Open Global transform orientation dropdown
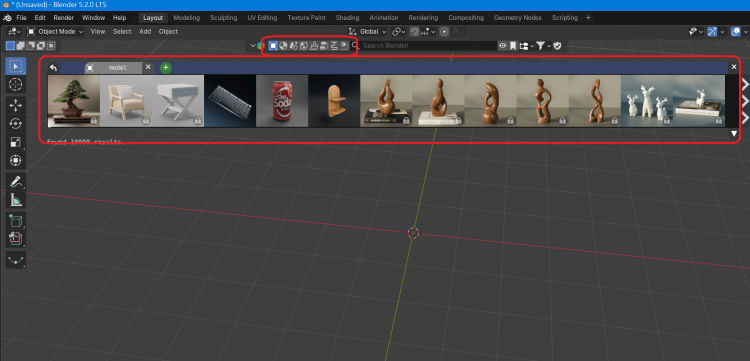750x361 pixels. (368, 32)
